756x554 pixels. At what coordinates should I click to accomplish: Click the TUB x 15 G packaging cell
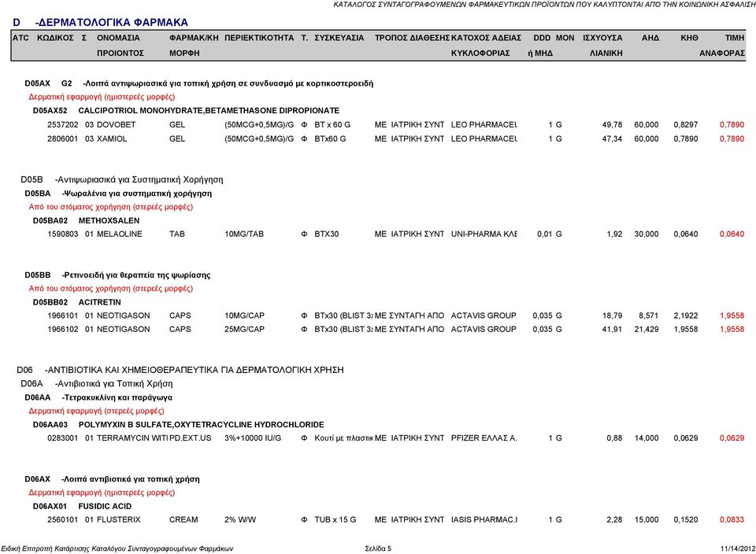(335, 520)
